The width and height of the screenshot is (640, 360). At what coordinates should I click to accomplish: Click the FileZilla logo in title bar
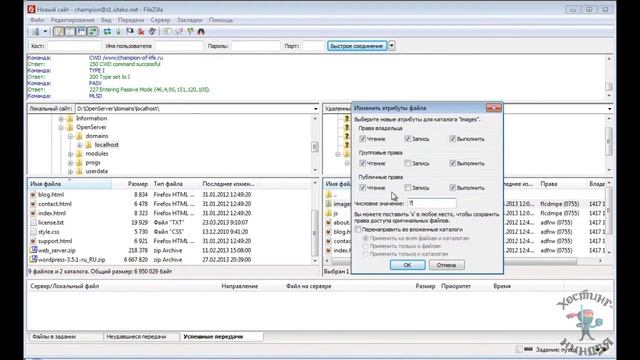(x=31, y=9)
